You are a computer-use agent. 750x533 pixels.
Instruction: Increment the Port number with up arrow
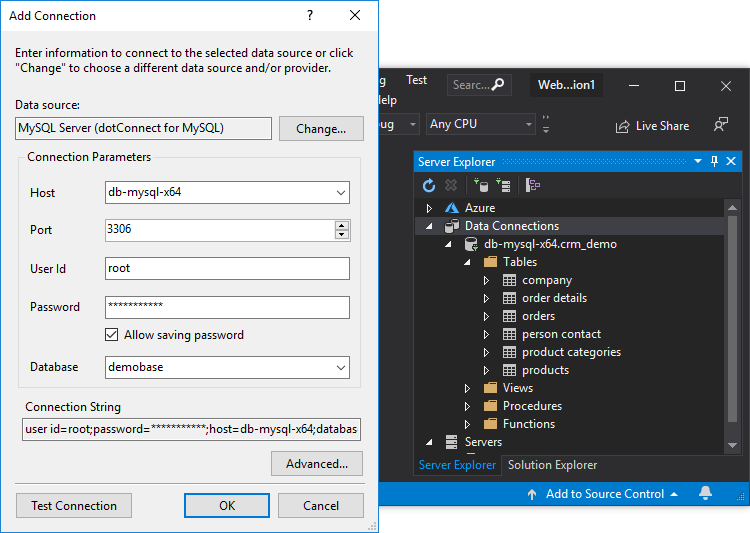tap(342, 225)
